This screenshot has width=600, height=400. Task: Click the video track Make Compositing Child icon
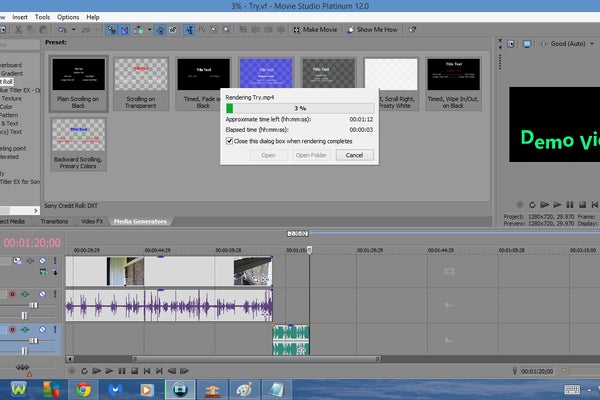55,273
